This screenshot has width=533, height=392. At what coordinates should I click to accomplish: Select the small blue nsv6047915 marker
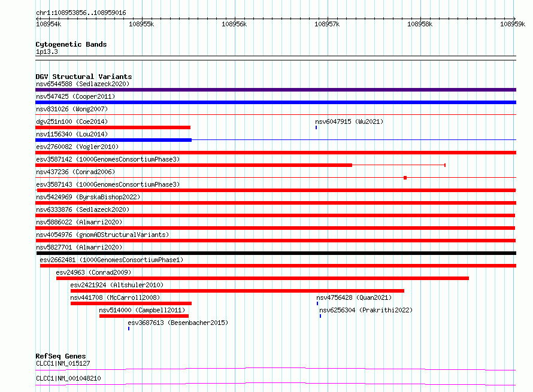click(316, 127)
